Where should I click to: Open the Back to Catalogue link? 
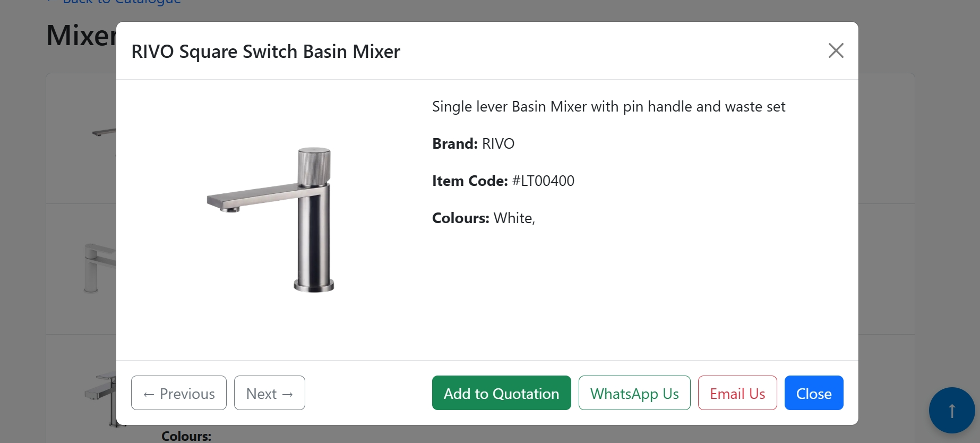pyautogui.click(x=121, y=3)
